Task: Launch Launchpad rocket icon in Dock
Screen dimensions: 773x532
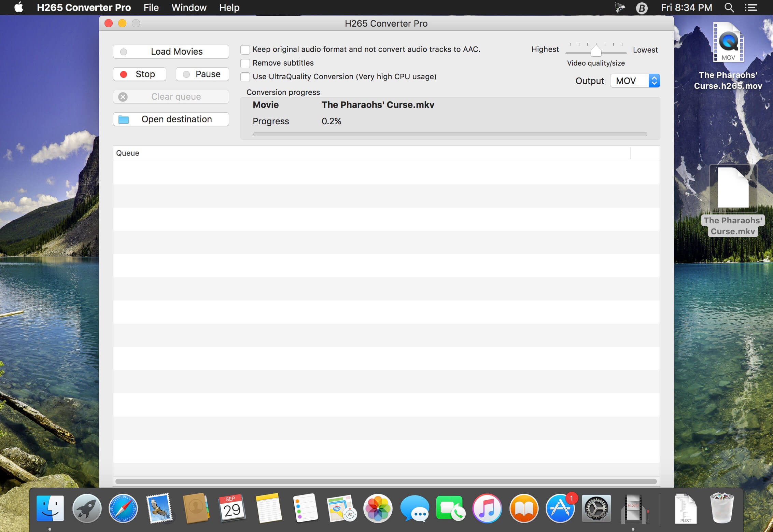Action: (x=87, y=508)
